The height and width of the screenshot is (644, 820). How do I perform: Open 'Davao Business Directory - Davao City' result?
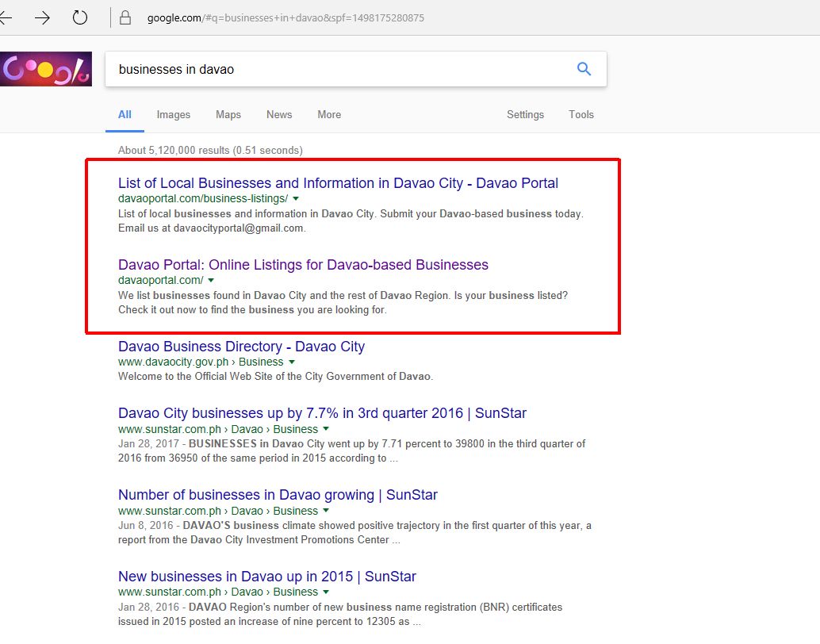(242, 347)
